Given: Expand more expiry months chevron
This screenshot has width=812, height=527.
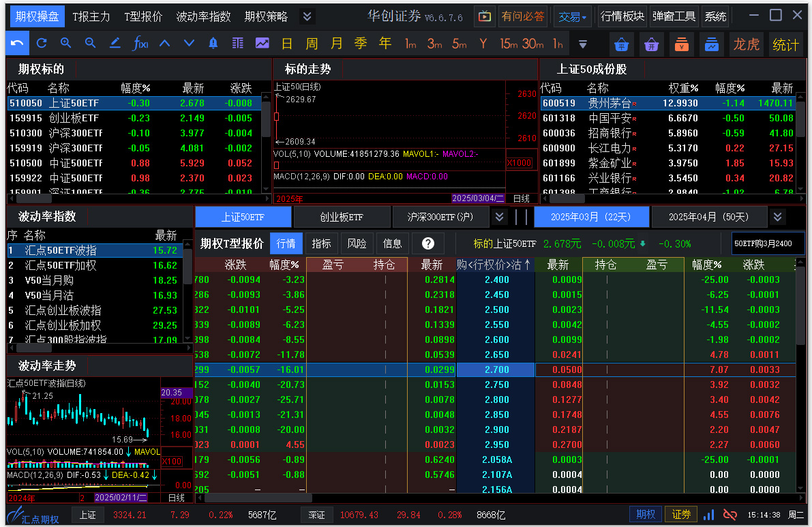Looking at the screenshot, I should 777,217.
